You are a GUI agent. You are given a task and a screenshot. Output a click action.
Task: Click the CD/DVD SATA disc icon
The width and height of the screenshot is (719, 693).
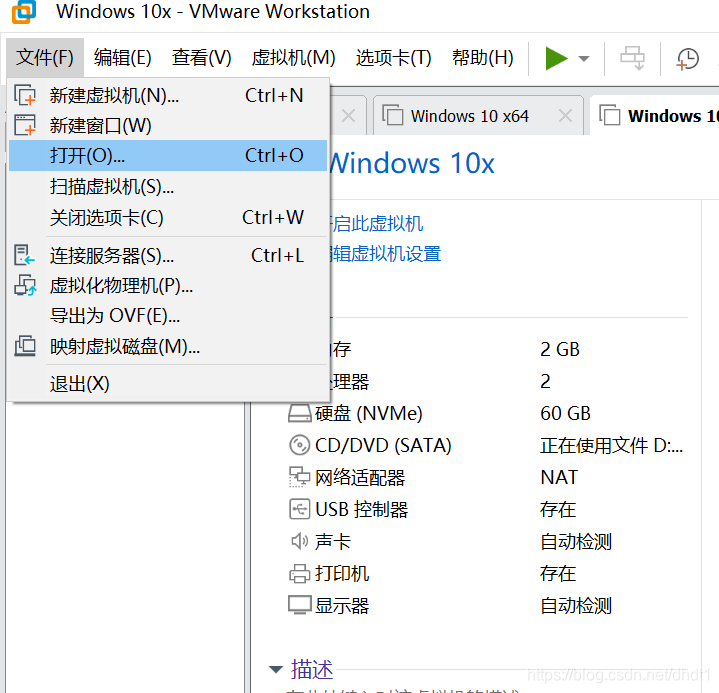pyautogui.click(x=299, y=445)
